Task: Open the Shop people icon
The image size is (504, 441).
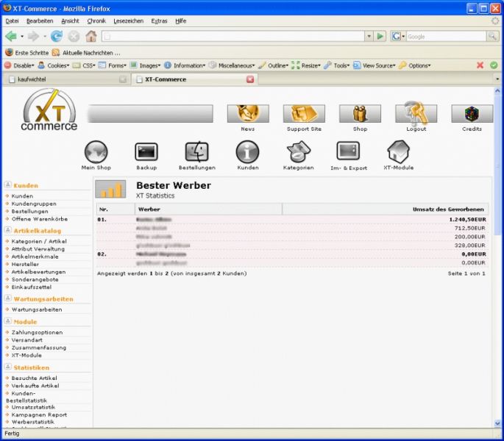Action: 360,113
